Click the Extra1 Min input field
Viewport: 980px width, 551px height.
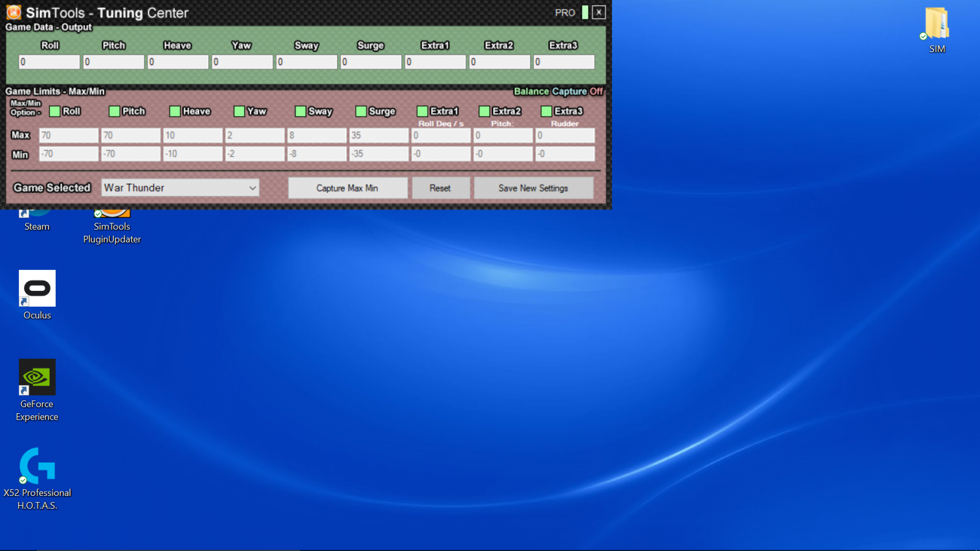click(x=441, y=154)
